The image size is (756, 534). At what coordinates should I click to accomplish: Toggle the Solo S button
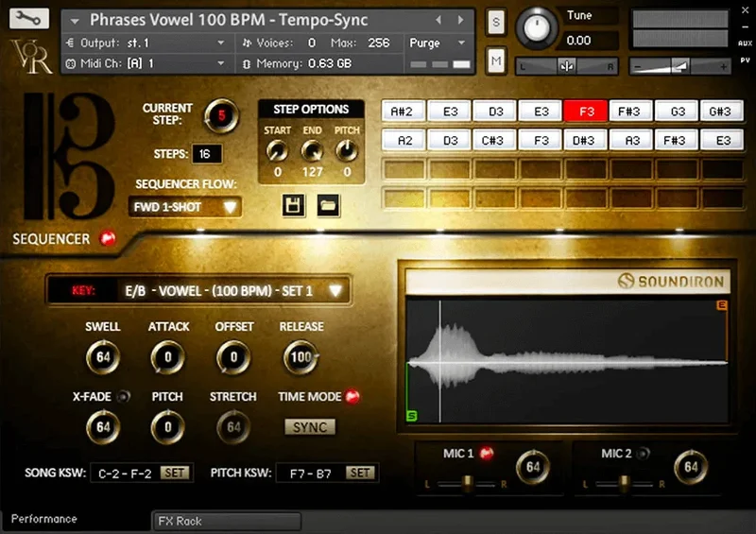coord(495,22)
